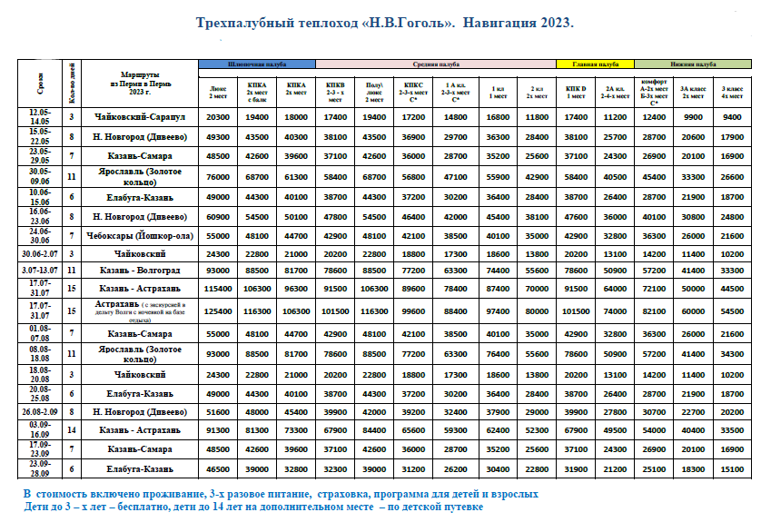Select the Люкс price '20300'
Viewport: 771px width, 532px height.
point(218,117)
